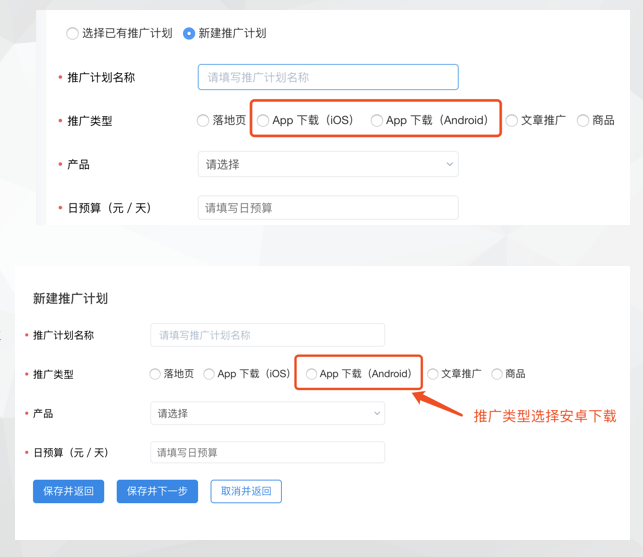The image size is (643, 557).
Task: Open the upper 产品 dropdown
Action: (328, 164)
